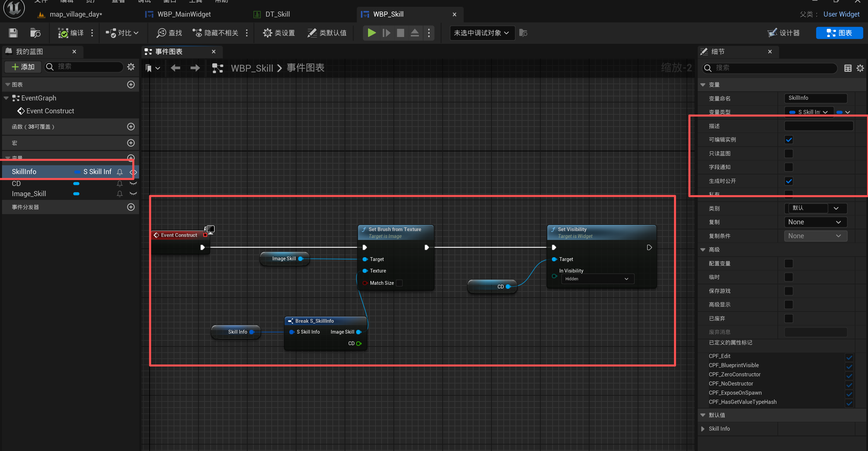
Task: Click the Designer (设计器) mode button
Action: click(784, 33)
